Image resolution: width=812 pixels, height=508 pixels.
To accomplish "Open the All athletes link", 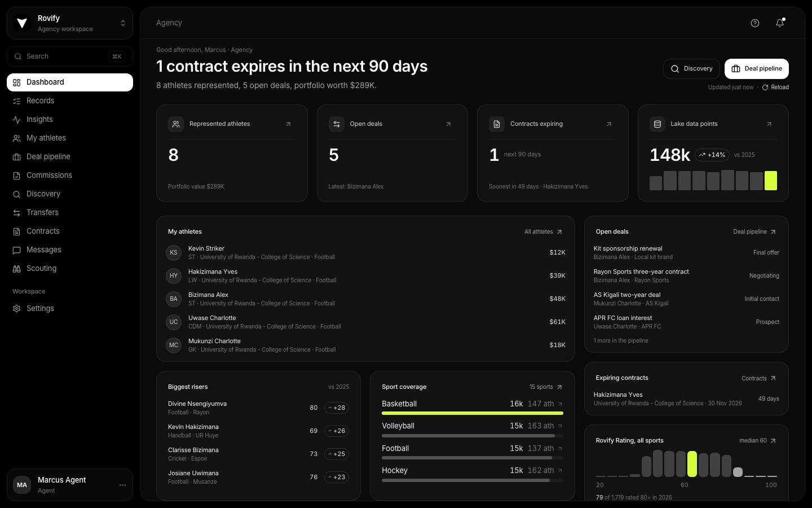I will 544,232.
